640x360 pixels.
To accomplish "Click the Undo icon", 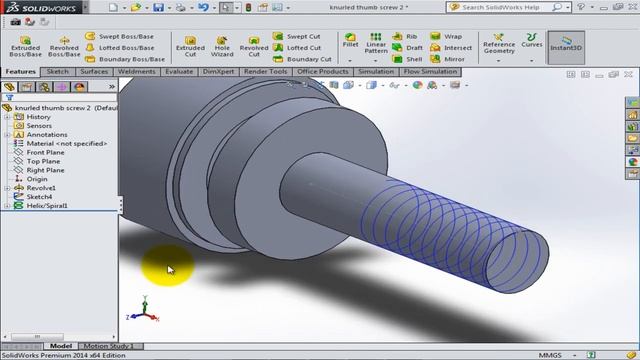I will (203, 7).
